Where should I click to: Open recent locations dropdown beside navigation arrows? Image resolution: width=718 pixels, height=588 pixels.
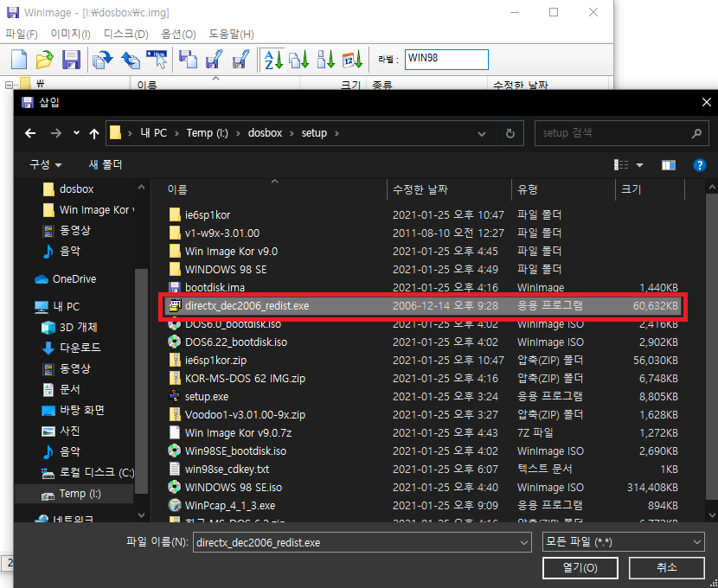coord(76,133)
